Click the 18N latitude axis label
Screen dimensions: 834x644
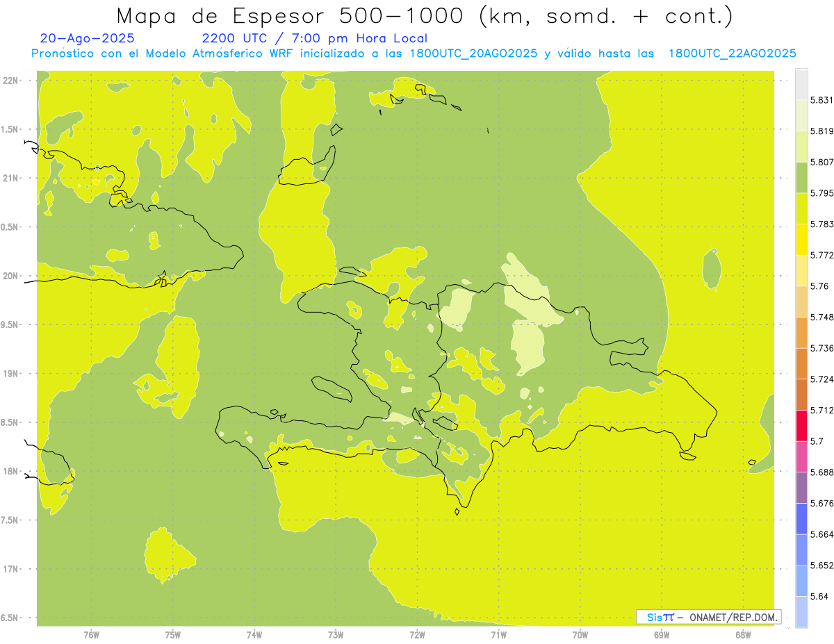pos(11,472)
